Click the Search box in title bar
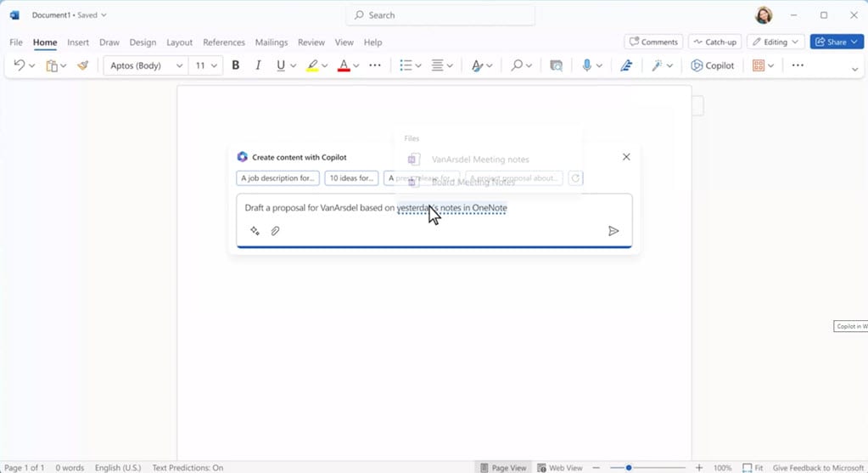The image size is (868, 473). pos(440,15)
